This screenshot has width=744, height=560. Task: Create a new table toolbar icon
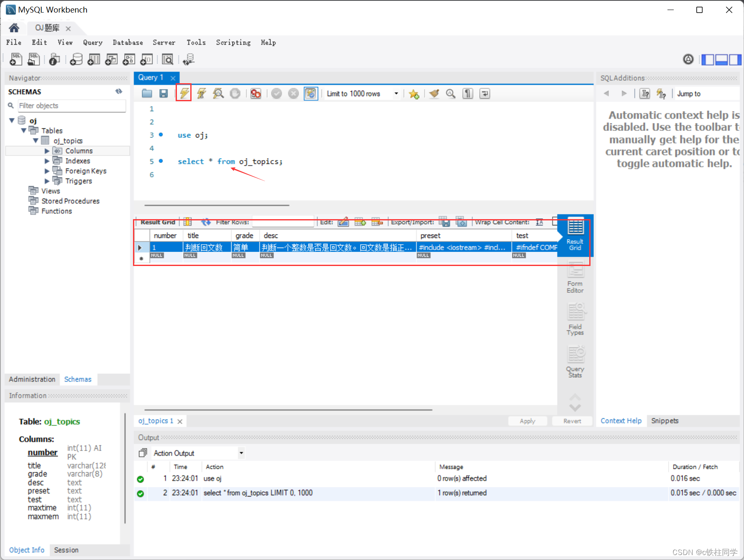click(x=94, y=59)
